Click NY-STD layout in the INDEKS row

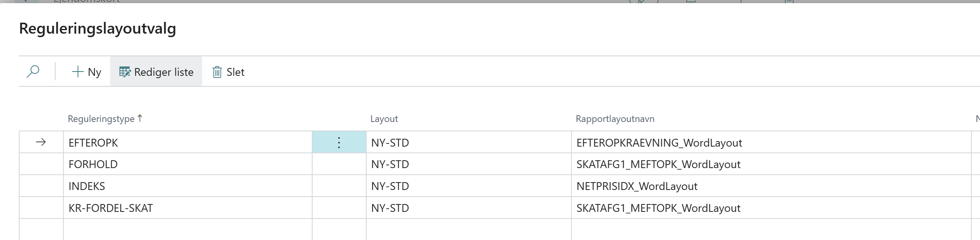[x=468, y=186]
